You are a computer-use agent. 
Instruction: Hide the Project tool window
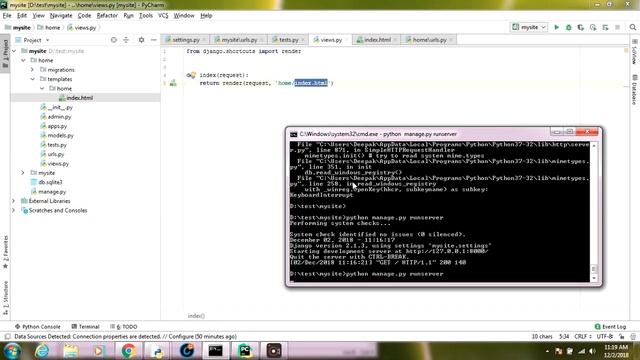(x=153, y=40)
